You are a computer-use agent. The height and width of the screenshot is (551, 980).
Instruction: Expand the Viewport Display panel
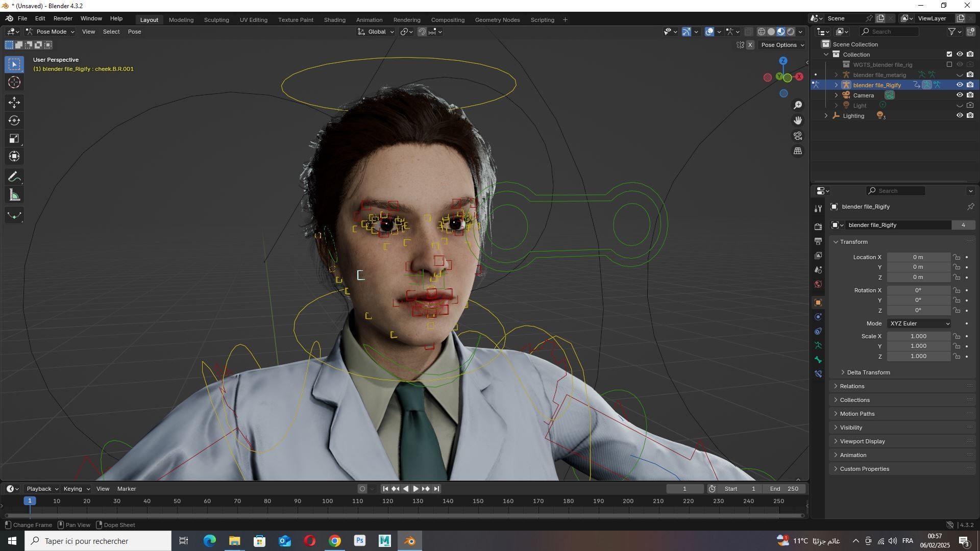click(863, 441)
